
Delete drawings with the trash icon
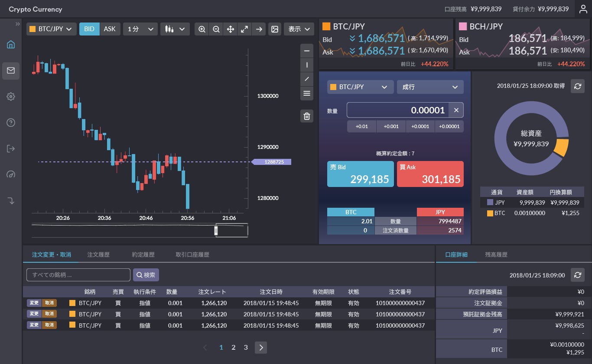pyautogui.click(x=307, y=116)
